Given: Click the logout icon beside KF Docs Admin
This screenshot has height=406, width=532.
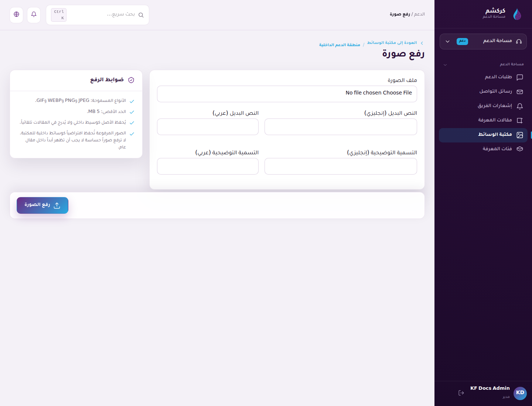Looking at the screenshot, I should point(461,393).
